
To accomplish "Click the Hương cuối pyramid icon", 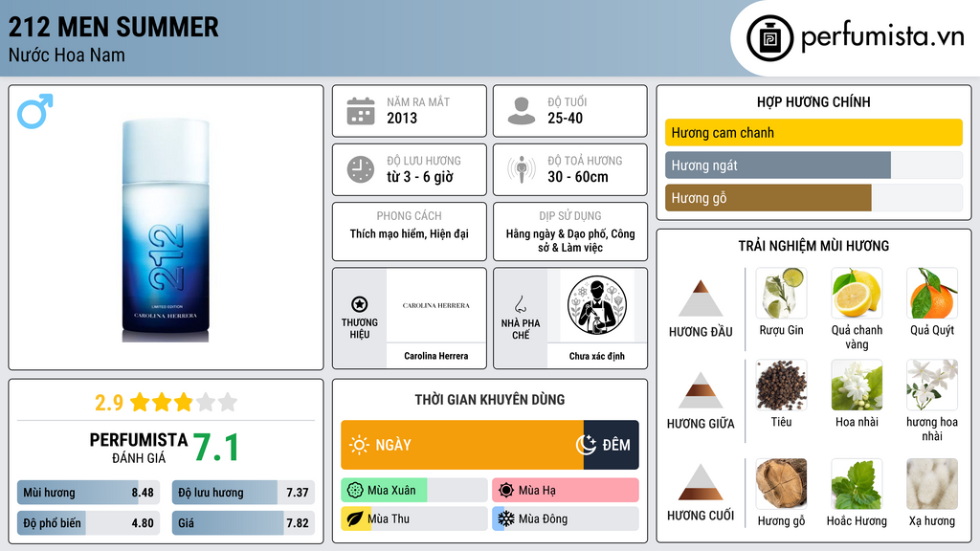I will pos(701,482).
